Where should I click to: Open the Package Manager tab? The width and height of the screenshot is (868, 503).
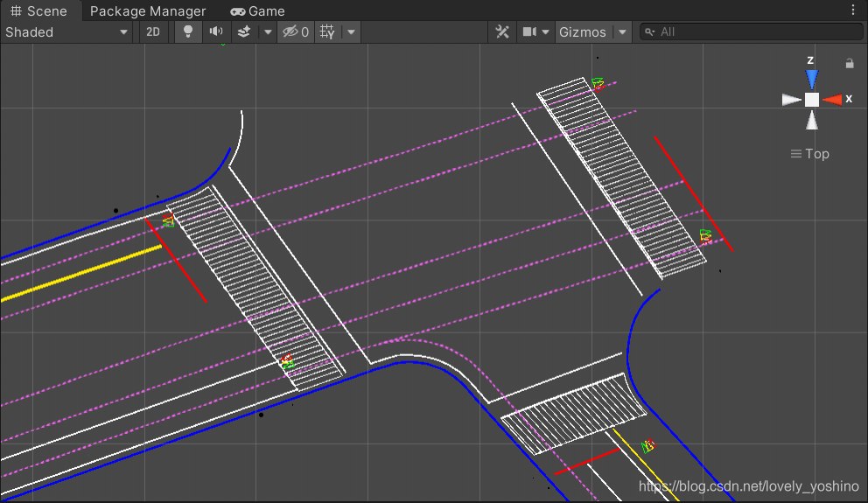pyautogui.click(x=148, y=11)
